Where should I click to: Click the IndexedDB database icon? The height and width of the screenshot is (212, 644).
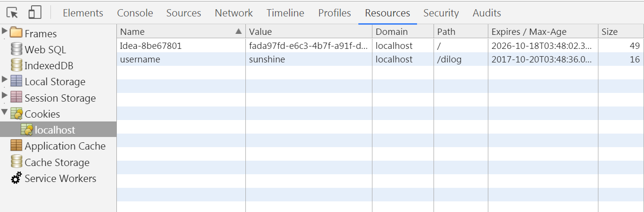[x=16, y=65]
